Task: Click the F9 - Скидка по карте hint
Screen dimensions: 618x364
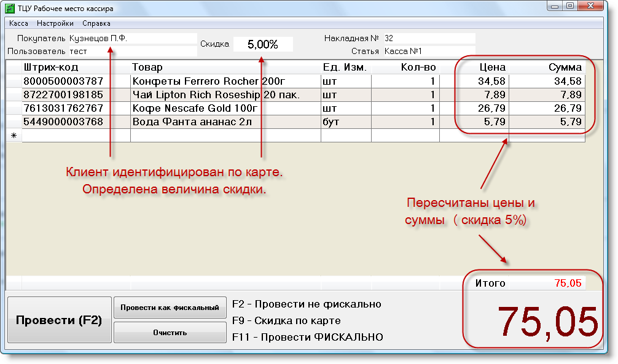Action: [286, 320]
